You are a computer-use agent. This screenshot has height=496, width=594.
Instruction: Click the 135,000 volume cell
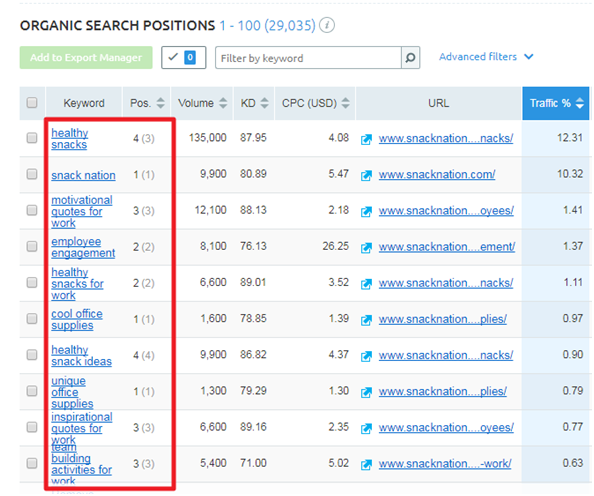point(208,138)
